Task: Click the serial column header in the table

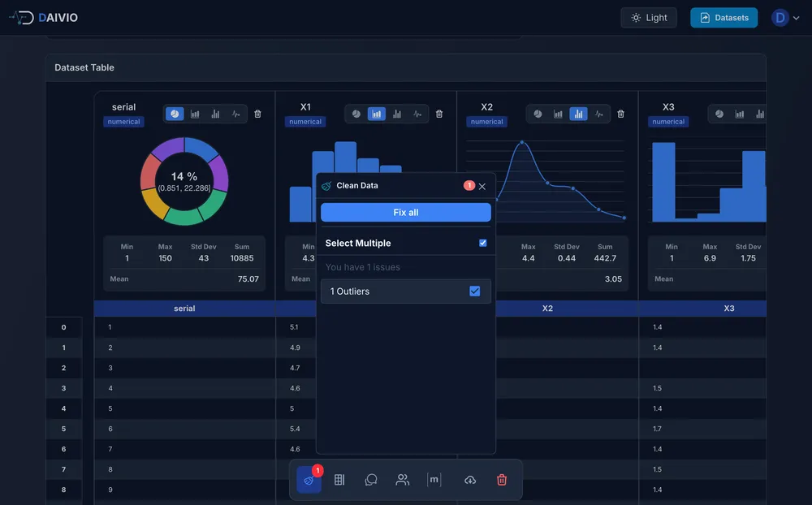Action: pyautogui.click(x=184, y=309)
